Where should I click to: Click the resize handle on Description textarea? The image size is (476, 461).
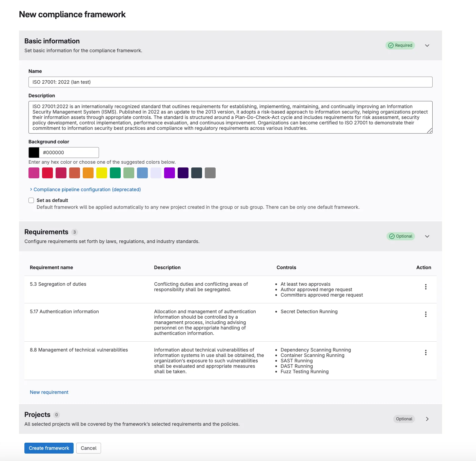click(430, 131)
